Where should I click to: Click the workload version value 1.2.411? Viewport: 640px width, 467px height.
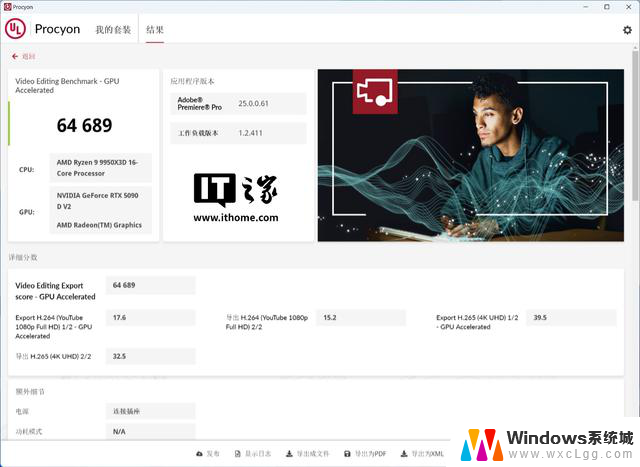tap(250, 133)
